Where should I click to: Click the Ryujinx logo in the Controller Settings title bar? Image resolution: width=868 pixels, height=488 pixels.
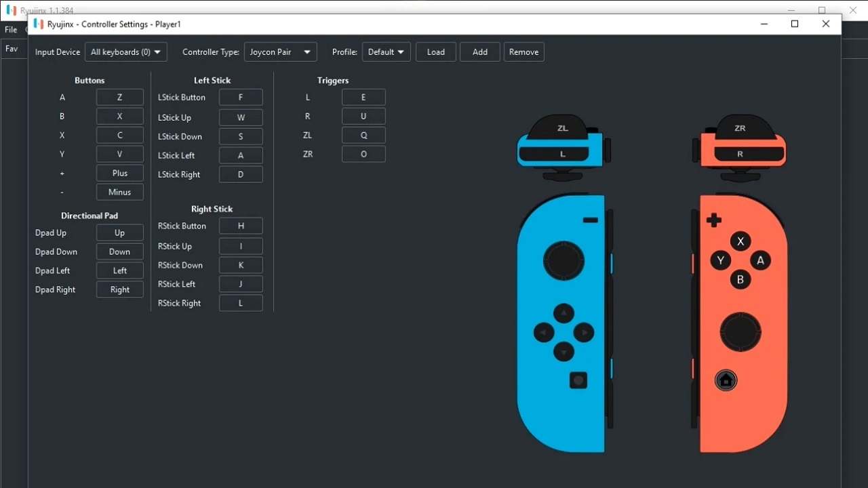[39, 24]
